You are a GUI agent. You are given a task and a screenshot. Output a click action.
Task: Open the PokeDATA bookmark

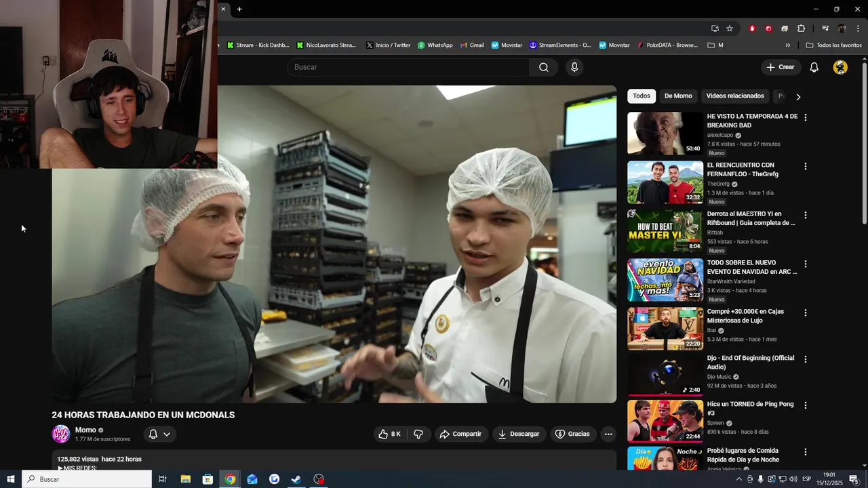tap(667, 45)
